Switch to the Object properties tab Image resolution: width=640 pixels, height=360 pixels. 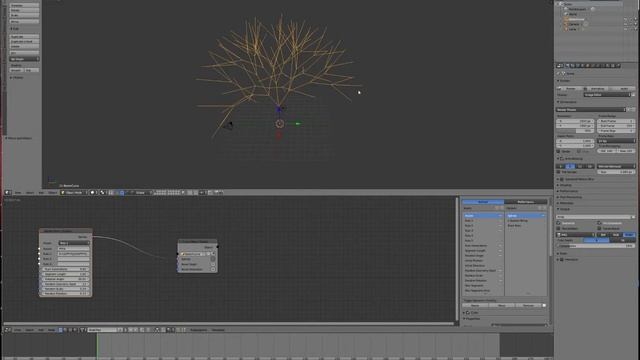tap(588, 65)
